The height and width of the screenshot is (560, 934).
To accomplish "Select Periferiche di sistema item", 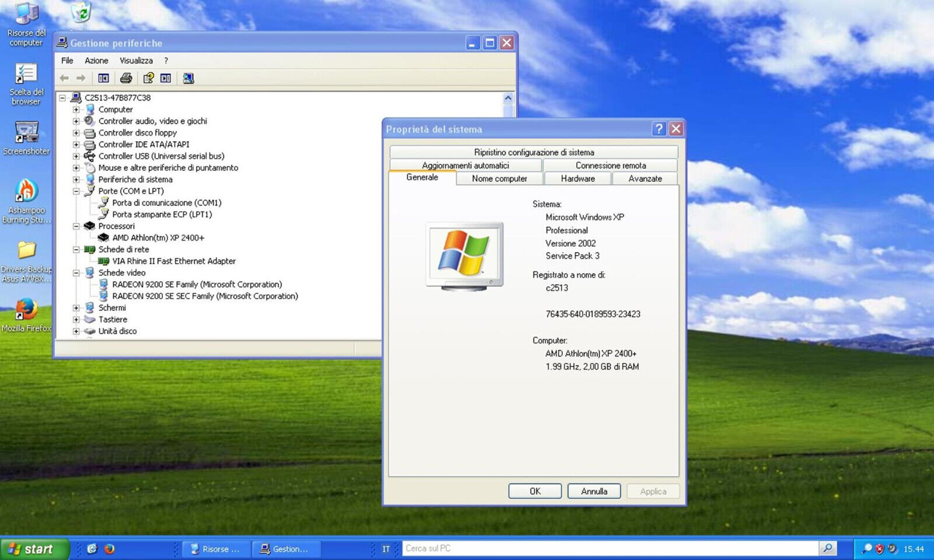I will (x=135, y=180).
